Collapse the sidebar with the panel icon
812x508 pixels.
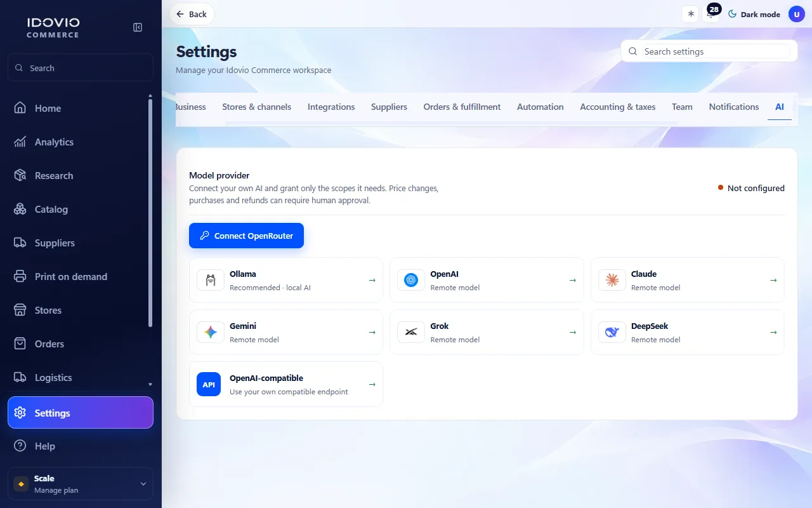[x=138, y=27]
